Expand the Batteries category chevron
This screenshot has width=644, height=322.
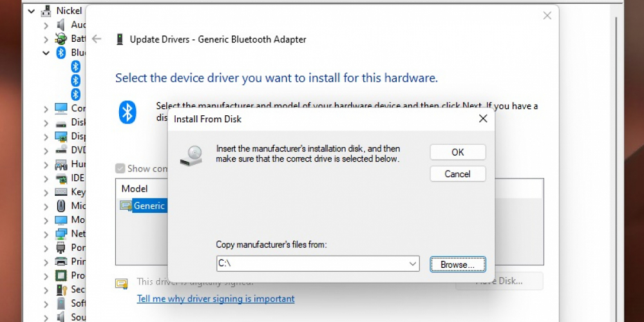[46, 39]
